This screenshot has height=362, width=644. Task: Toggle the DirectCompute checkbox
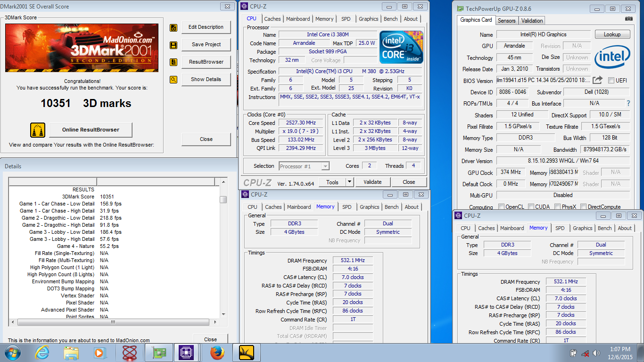coord(584,207)
